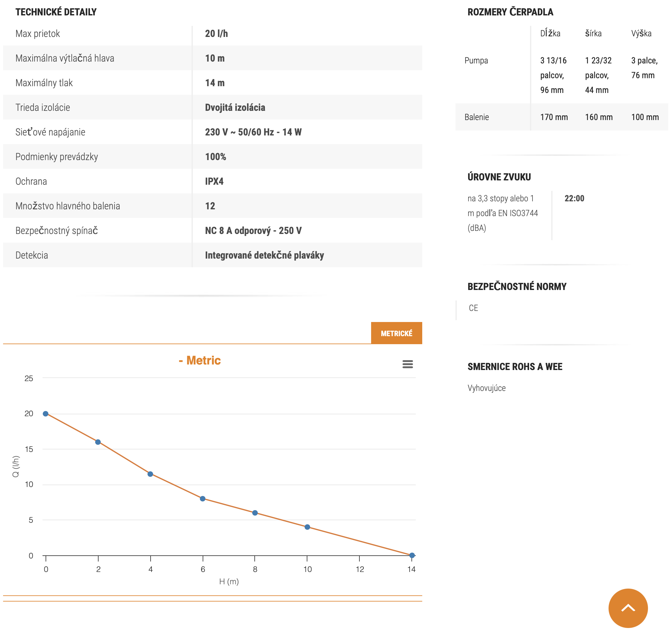Click the H (m) axis label

click(229, 582)
